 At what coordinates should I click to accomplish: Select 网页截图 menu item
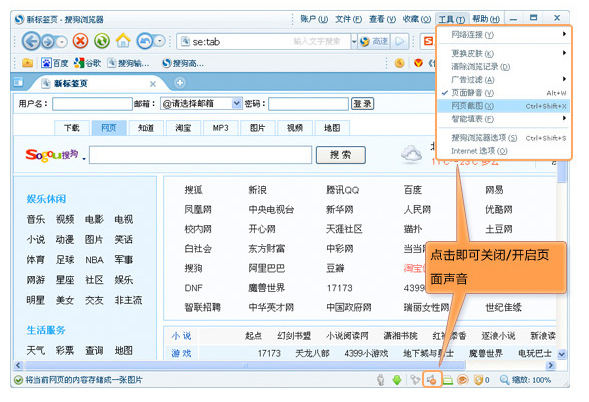point(503,106)
